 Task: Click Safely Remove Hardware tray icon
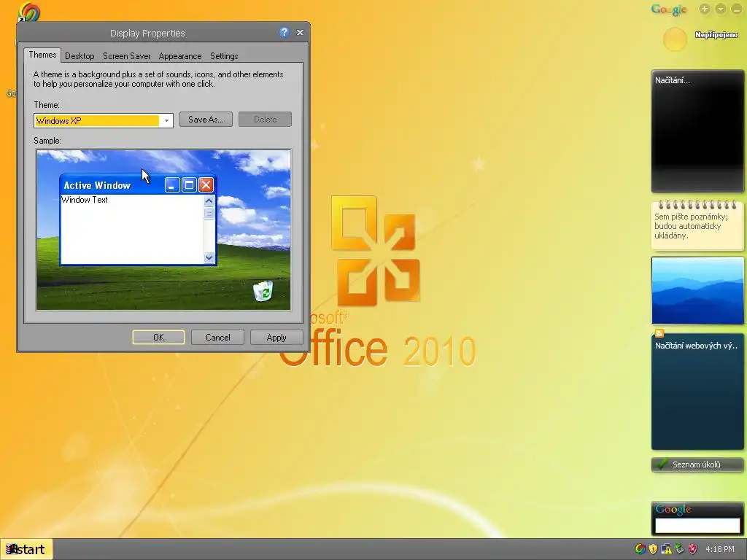[x=679, y=549]
